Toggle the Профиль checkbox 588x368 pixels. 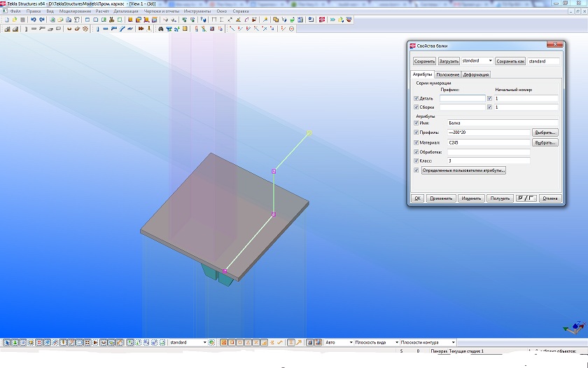(x=416, y=132)
